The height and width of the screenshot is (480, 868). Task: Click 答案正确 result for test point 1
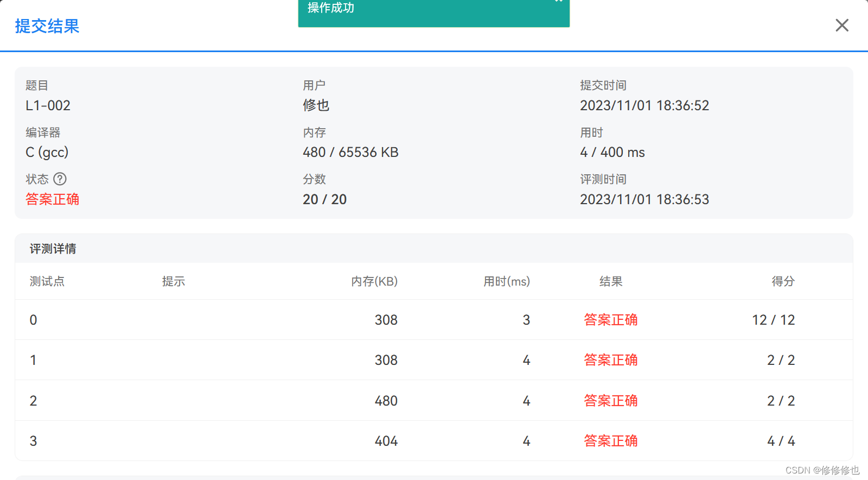(x=610, y=360)
